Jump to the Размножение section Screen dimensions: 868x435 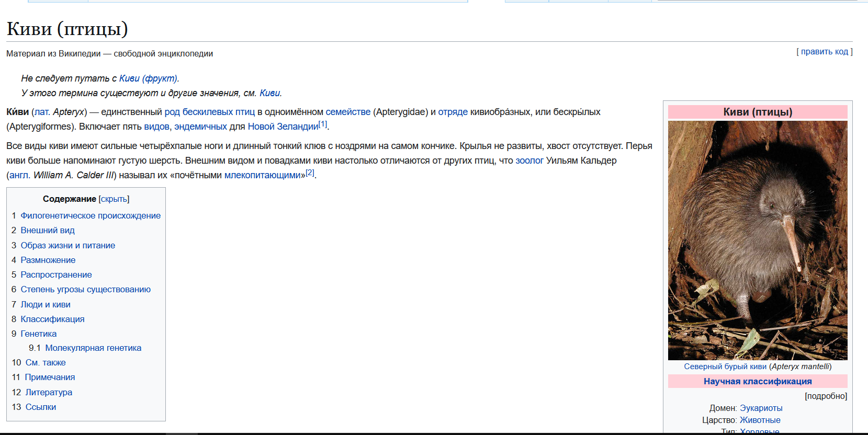48,260
